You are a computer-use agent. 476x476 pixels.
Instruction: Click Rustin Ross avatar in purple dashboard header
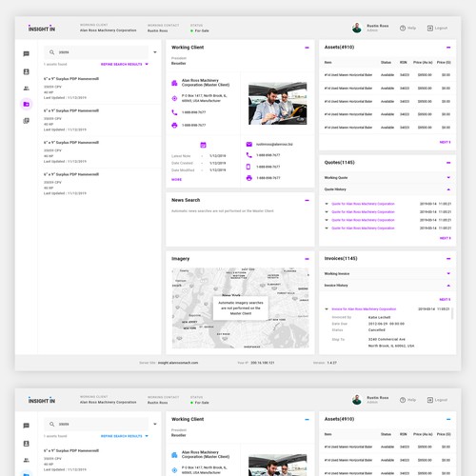coord(357,28)
